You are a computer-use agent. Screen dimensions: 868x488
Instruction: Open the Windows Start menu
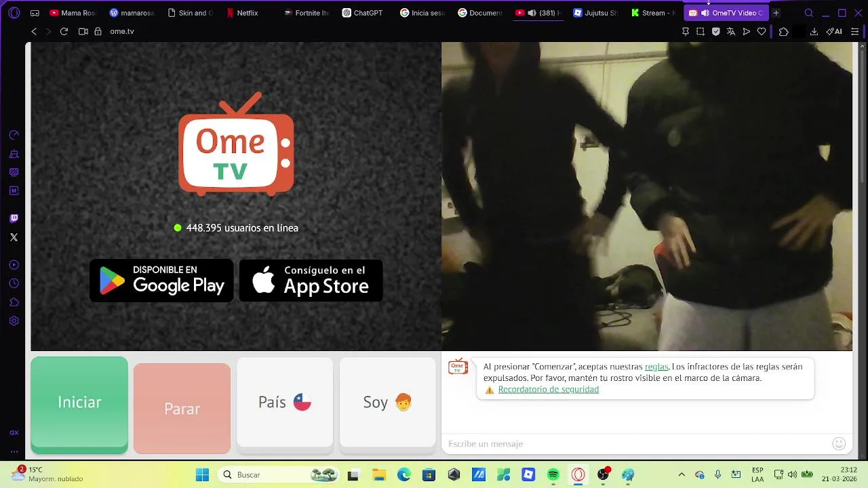[202, 474]
